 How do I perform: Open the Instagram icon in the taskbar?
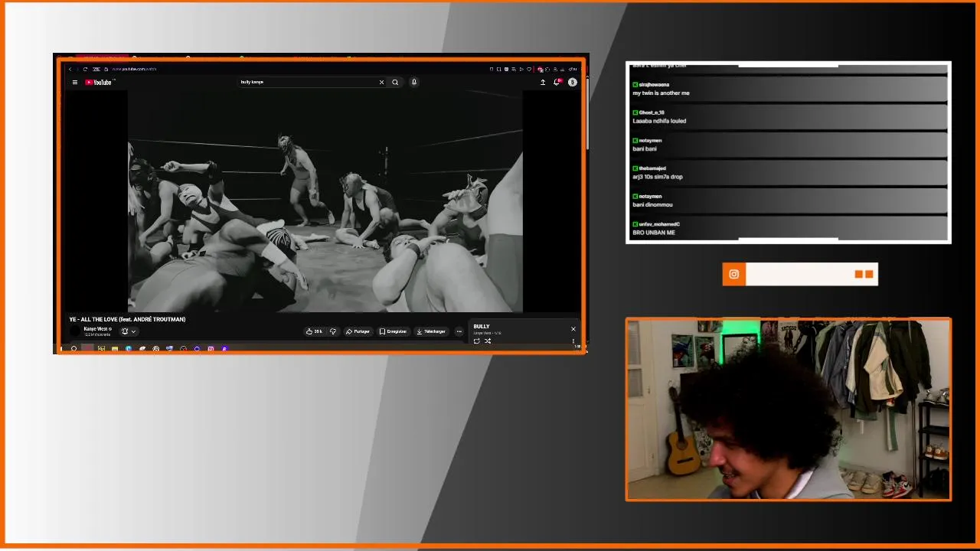pos(211,349)
